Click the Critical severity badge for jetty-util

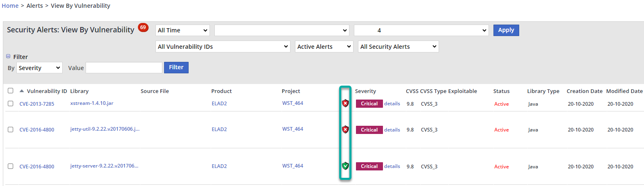click(x=369, y=129)
